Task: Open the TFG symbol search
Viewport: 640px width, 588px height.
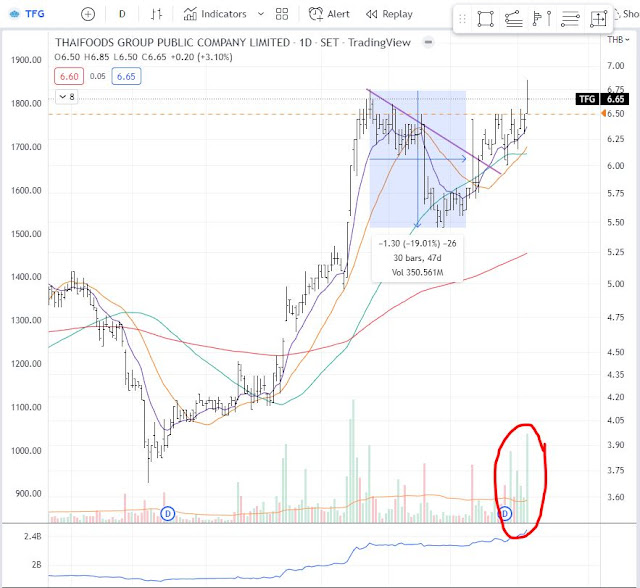Action: coord(27,14)
